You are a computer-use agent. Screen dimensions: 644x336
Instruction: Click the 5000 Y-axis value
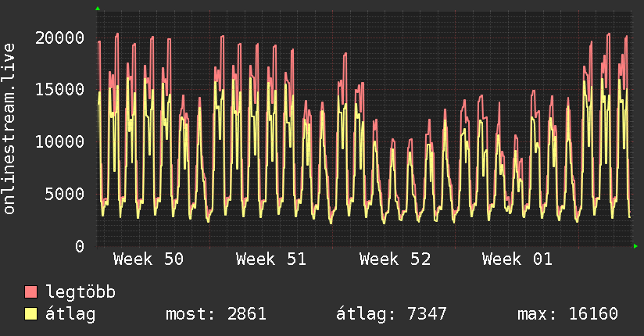pyautogui.click(x=65, y=194)
